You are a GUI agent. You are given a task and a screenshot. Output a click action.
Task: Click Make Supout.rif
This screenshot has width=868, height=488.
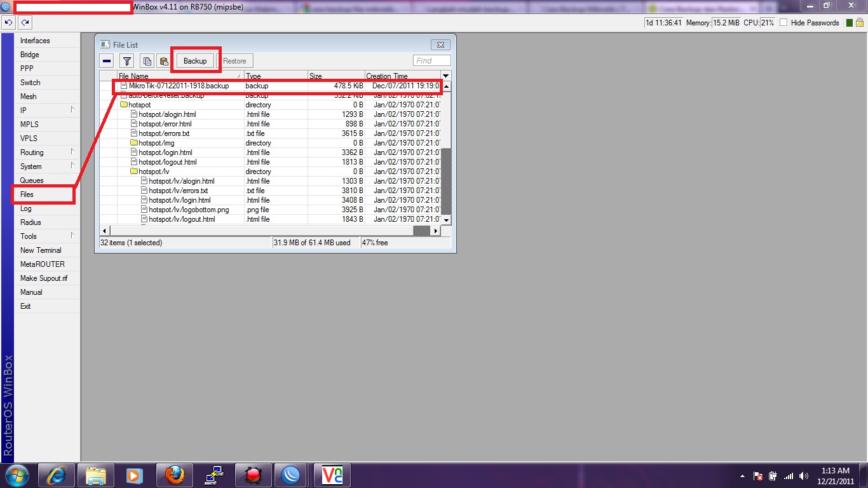click(47, 278)
